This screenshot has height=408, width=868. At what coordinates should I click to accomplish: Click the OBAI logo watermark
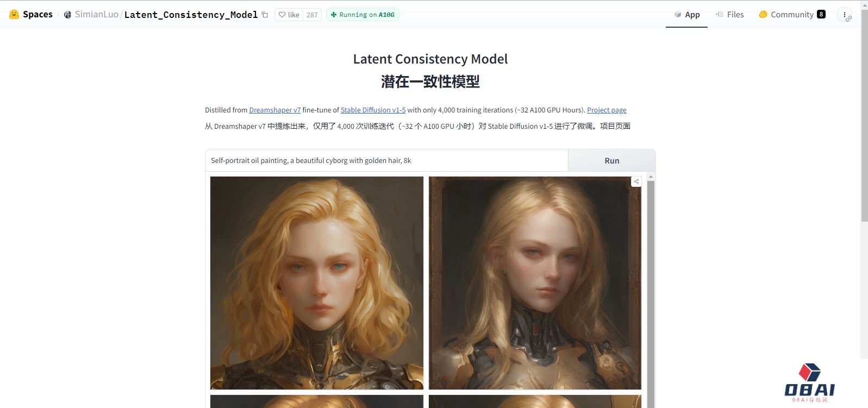click(x=810, y=383)
